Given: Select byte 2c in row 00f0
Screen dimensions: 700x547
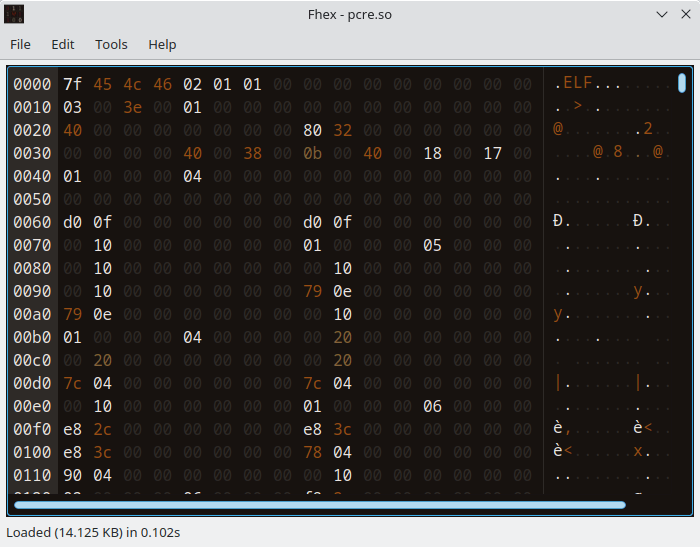Looking at the screenshot, I should pyautogui.click(x=102, y=430).
